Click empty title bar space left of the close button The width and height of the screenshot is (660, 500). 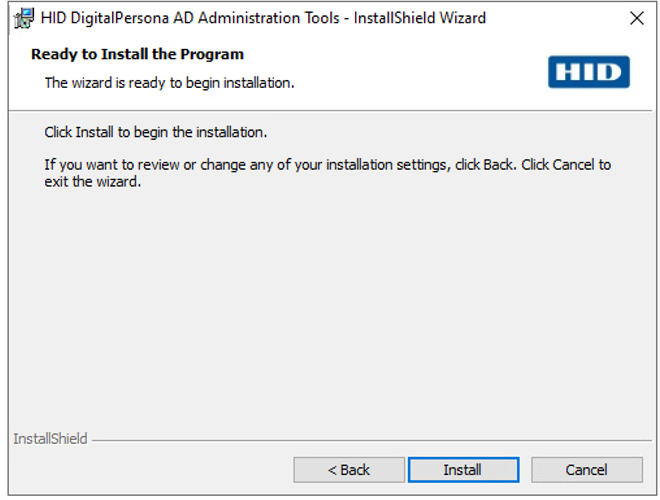(560, 18)
